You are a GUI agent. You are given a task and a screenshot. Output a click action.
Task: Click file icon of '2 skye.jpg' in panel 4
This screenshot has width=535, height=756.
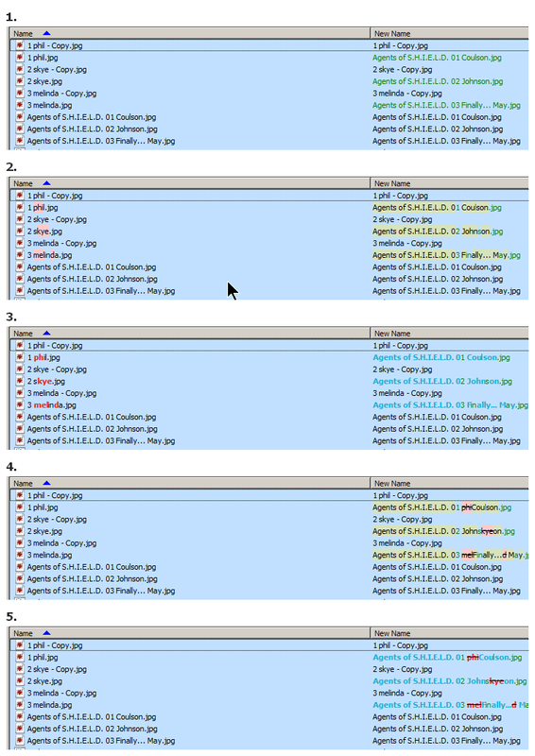click(x=19, y=531)
